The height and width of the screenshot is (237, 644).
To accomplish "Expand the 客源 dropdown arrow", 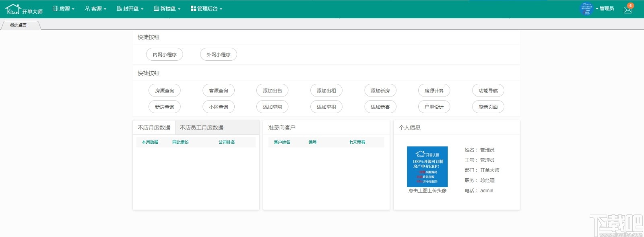I will point(105,9).
